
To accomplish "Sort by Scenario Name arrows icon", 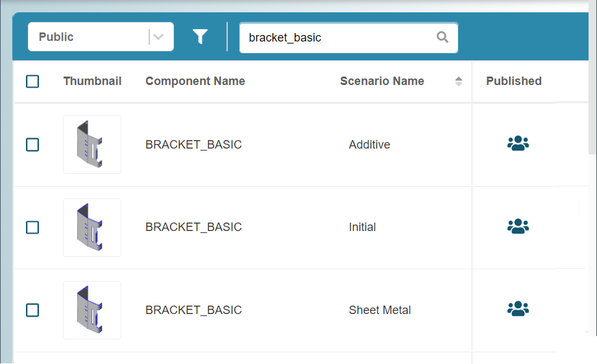I will coord(458,81).
